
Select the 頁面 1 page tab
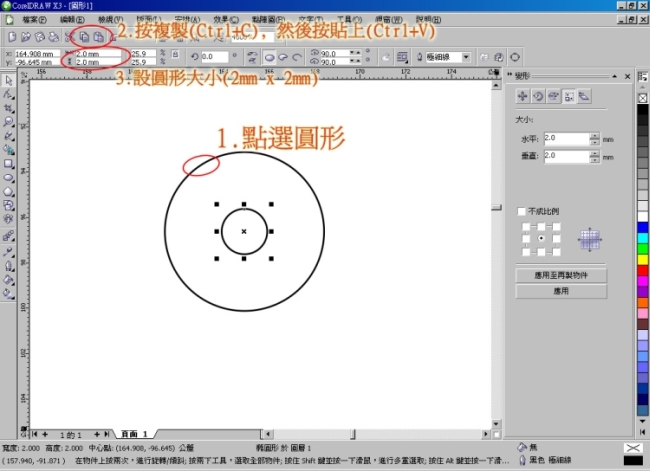(134, 434)
